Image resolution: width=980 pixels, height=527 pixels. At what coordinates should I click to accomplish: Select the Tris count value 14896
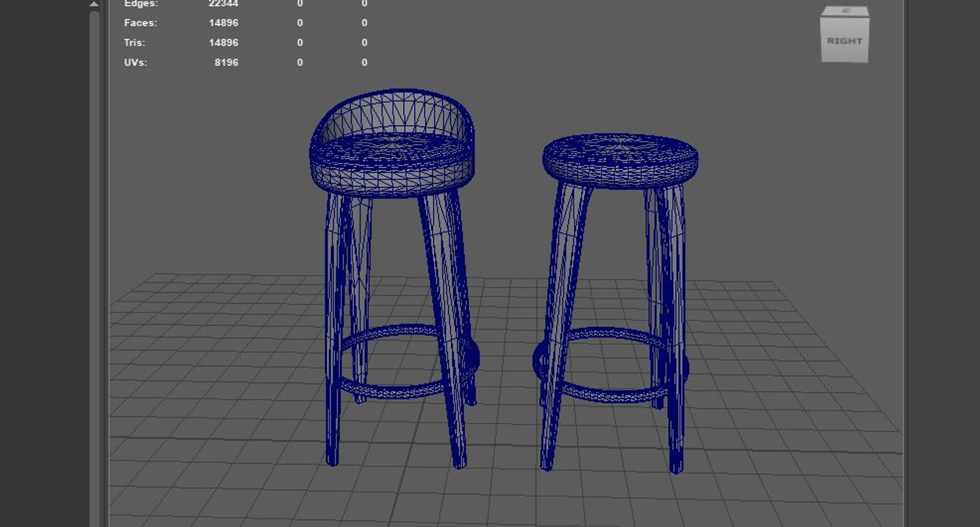tap(224, 42)
